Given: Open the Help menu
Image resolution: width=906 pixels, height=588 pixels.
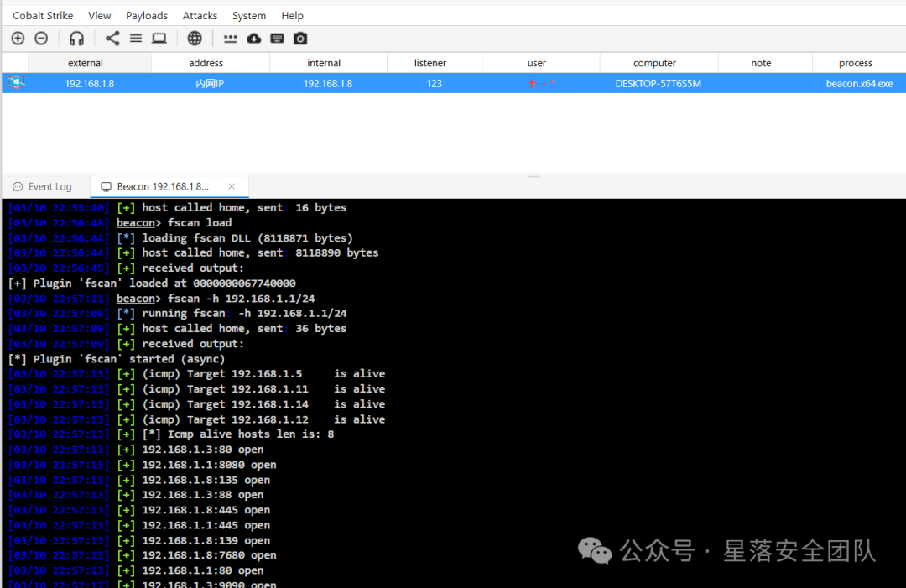Looking at the screenshot, I should click(x=293, y=16).
